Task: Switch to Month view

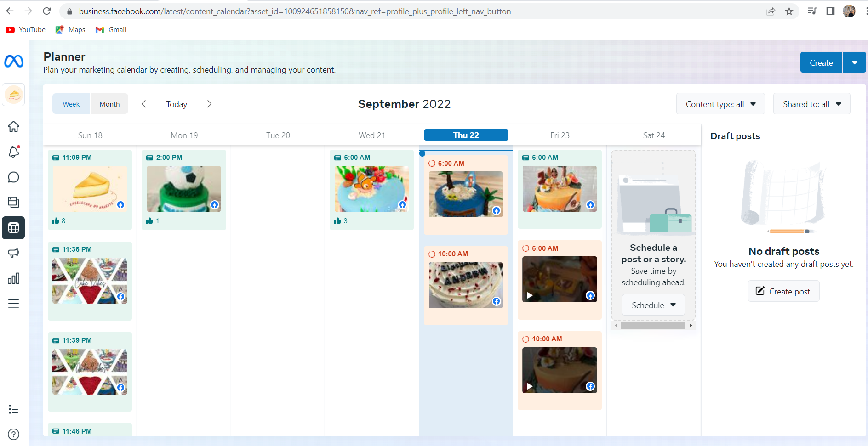Action: click(x=109, y=104)
